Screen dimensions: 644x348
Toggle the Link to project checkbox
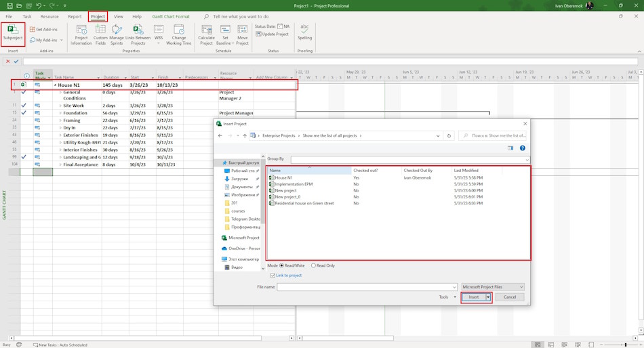[x=273, y=276]
